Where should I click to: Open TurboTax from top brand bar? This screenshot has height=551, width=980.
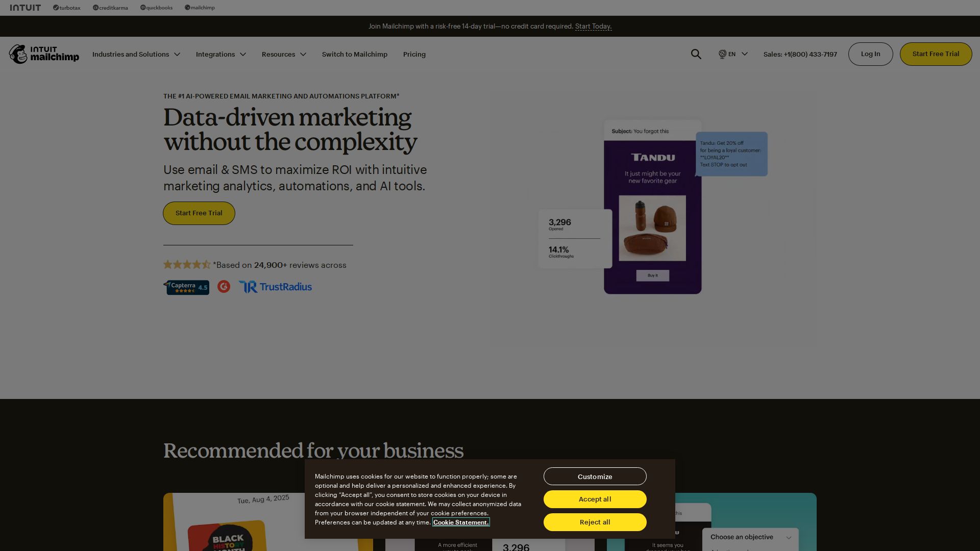pyautogui.click(x=67, y=8)
